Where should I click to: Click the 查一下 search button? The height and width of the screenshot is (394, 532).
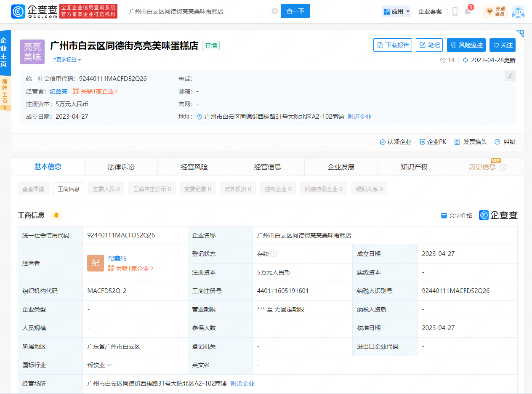coord(295,11)
